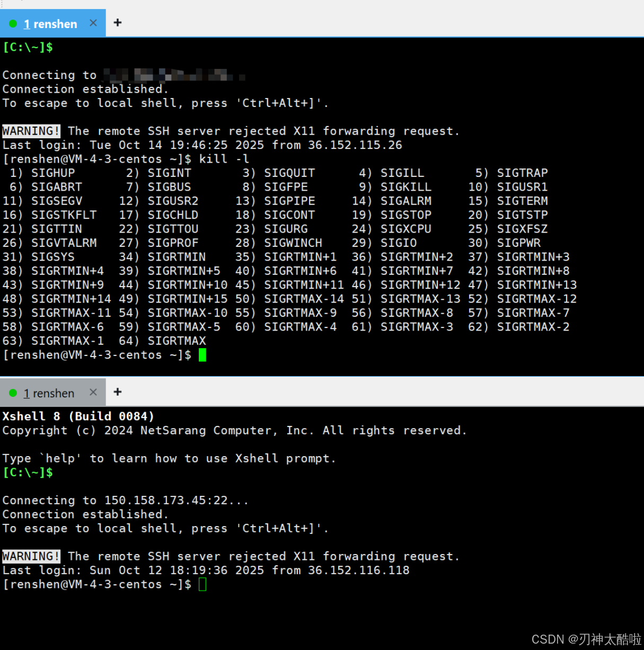Screen dimensions: 644x650
Task: Click SIGRTMAX entry numbered 64
Action: point(177,341)
